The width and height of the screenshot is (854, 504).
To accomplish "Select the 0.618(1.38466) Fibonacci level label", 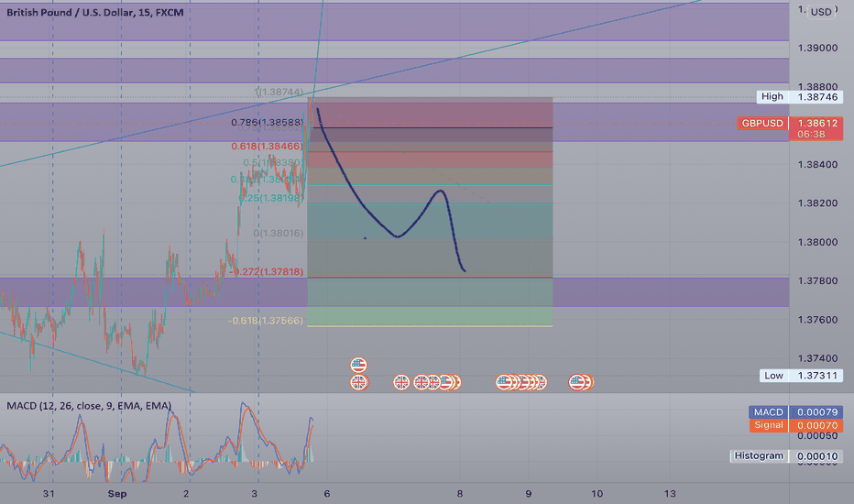I will pyautogui.click(x=267, y=146).
